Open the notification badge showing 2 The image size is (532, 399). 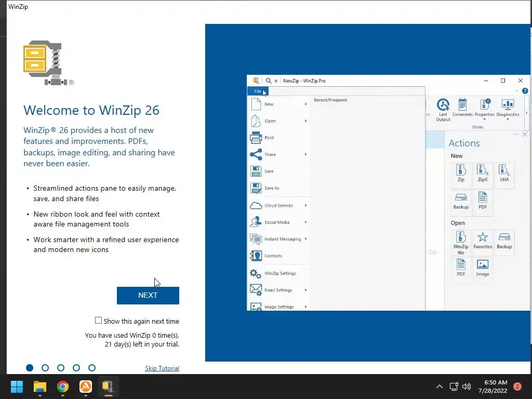coord(517,387)
